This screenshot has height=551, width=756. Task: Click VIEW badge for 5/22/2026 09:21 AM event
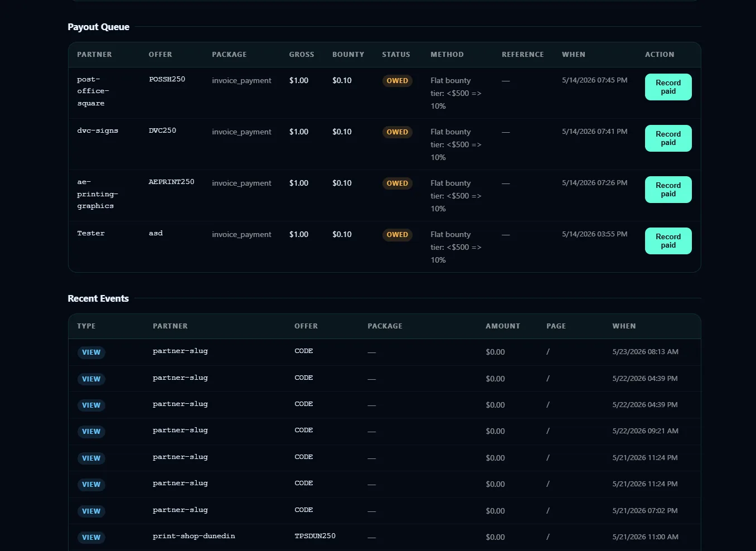tap(91, 432)
